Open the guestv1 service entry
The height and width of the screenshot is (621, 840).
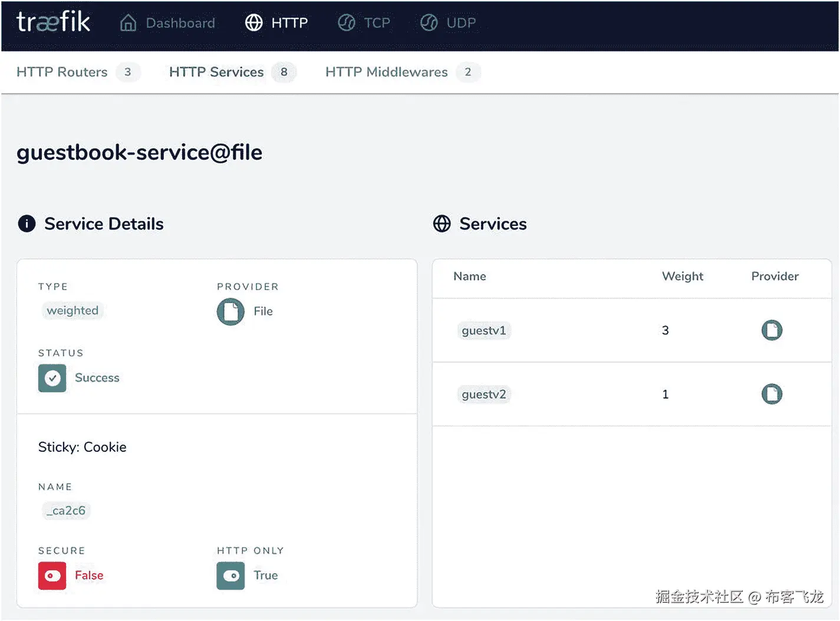(x=484, y=330)
